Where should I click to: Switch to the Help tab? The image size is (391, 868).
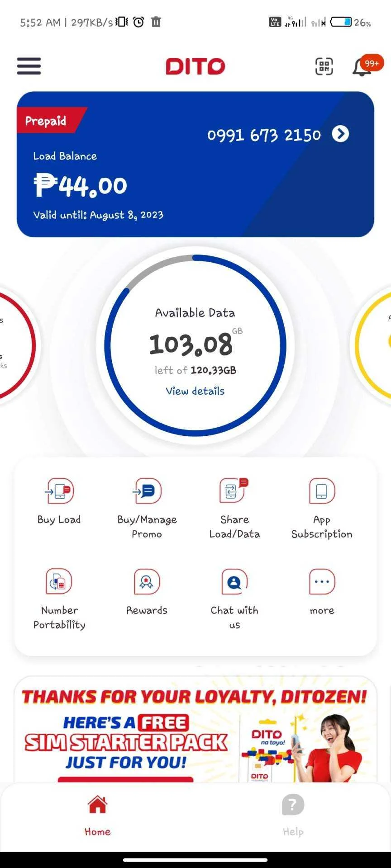click(x=293, y=816)
